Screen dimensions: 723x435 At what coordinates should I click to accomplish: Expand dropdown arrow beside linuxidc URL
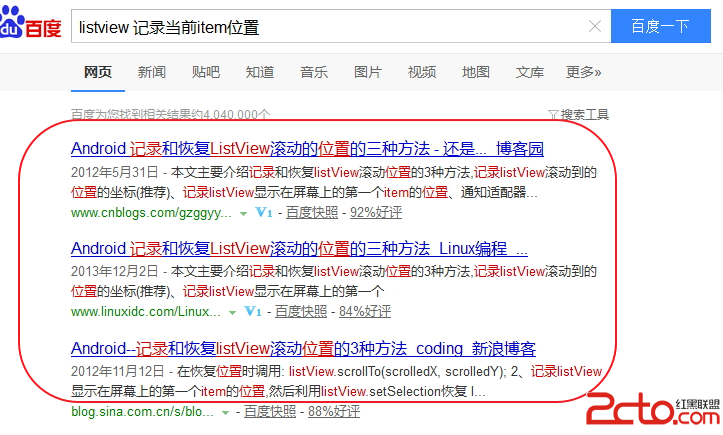click(x=232, y=313)
